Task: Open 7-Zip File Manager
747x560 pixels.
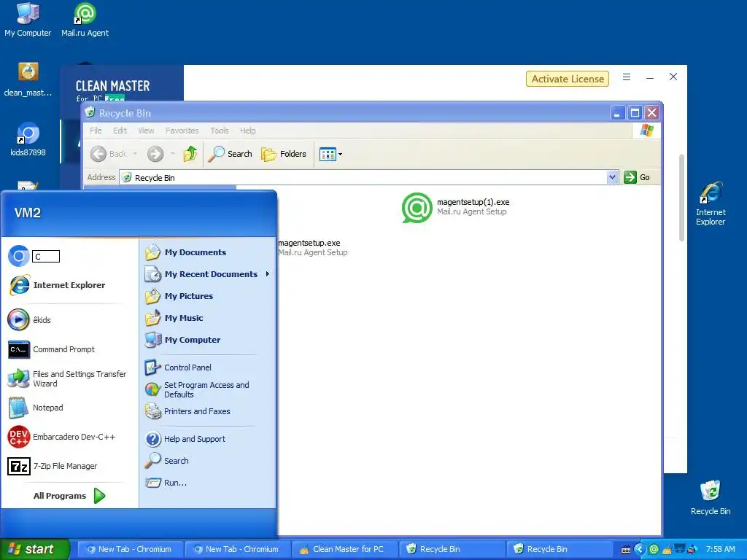Action: (53, 466)
